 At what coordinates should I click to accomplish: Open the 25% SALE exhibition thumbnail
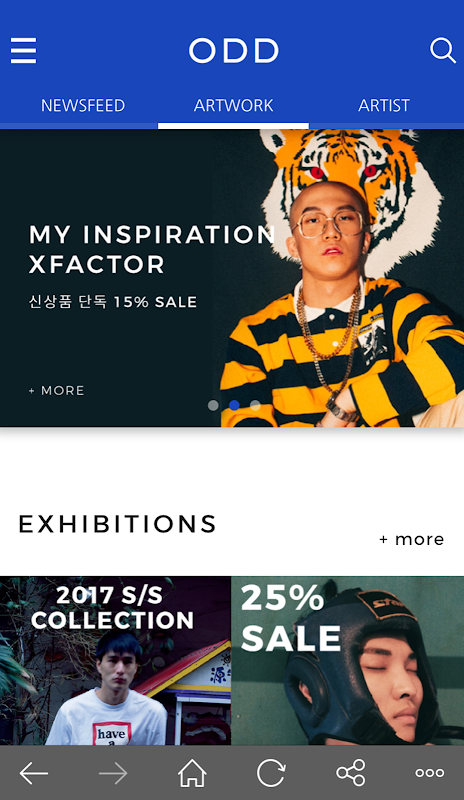point(348,661)
